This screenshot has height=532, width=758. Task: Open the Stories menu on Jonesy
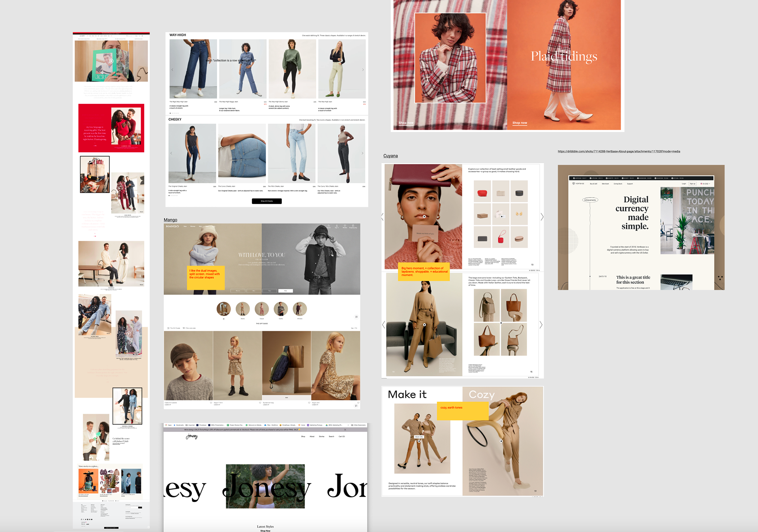click(x=321, y=436)
